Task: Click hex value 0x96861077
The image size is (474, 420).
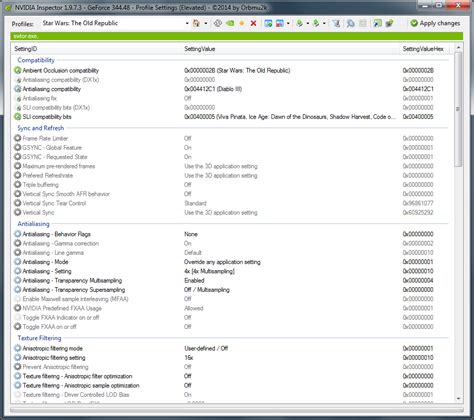Action: (418, 203)
